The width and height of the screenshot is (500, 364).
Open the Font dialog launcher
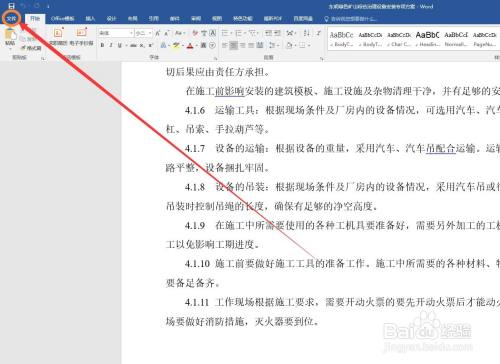(215, 59)
